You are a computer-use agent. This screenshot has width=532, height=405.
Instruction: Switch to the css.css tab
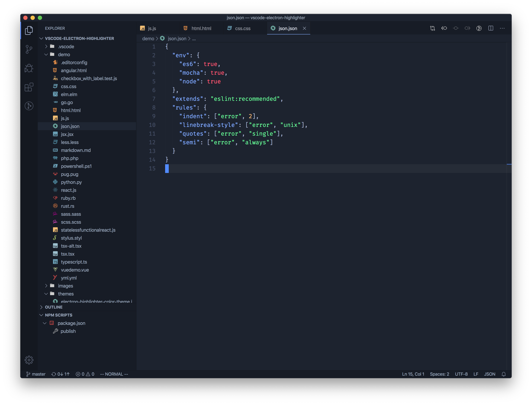pyautogui.click(x=242, y=28)
